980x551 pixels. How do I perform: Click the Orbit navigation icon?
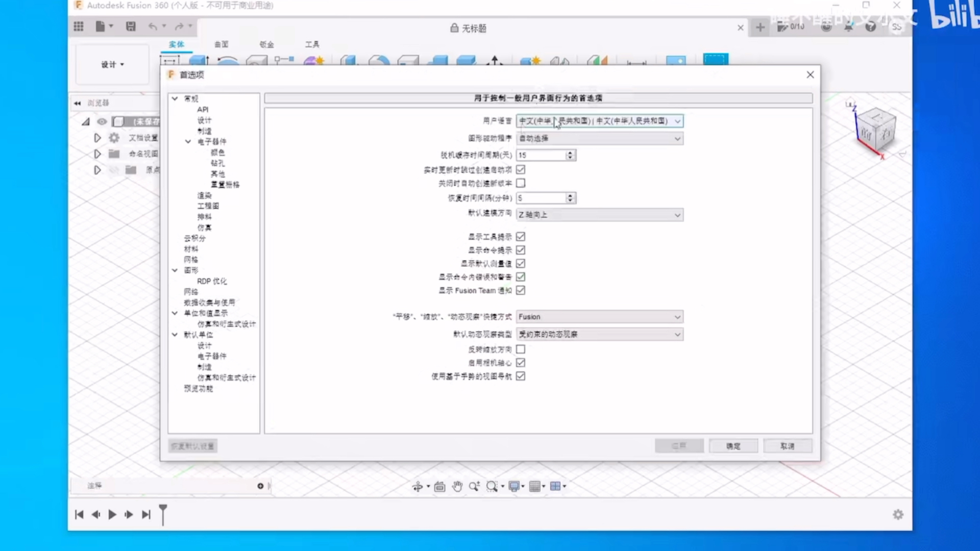pos(418,486)
